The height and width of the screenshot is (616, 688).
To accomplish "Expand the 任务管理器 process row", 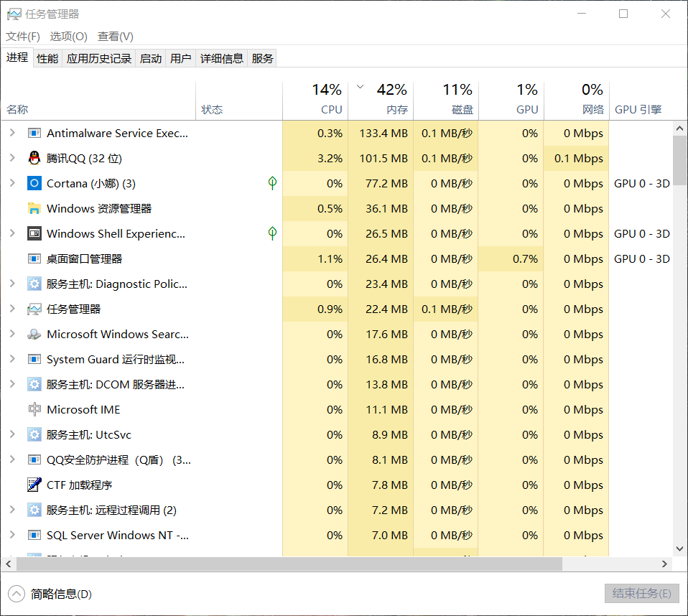I will coord(12,309).
